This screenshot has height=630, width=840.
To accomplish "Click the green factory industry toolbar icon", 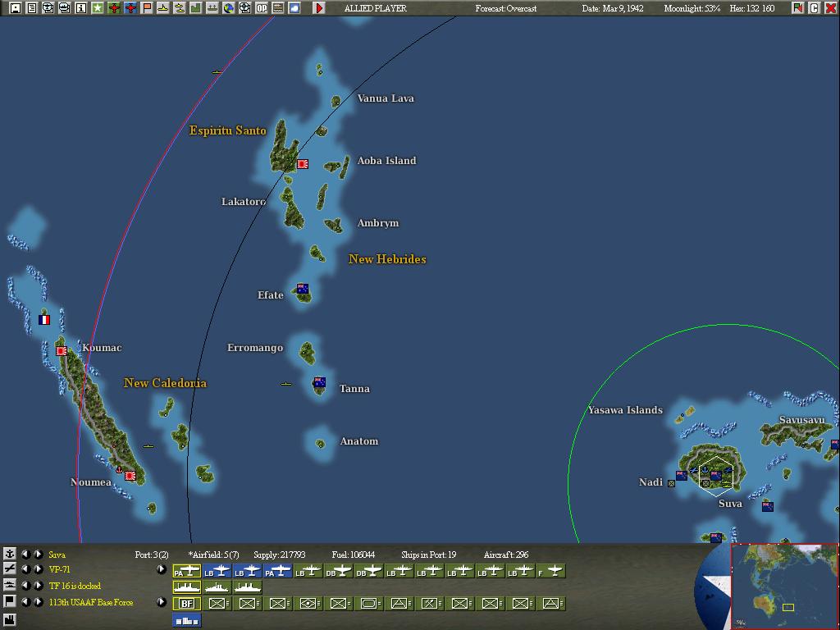I will click(195, 8).
